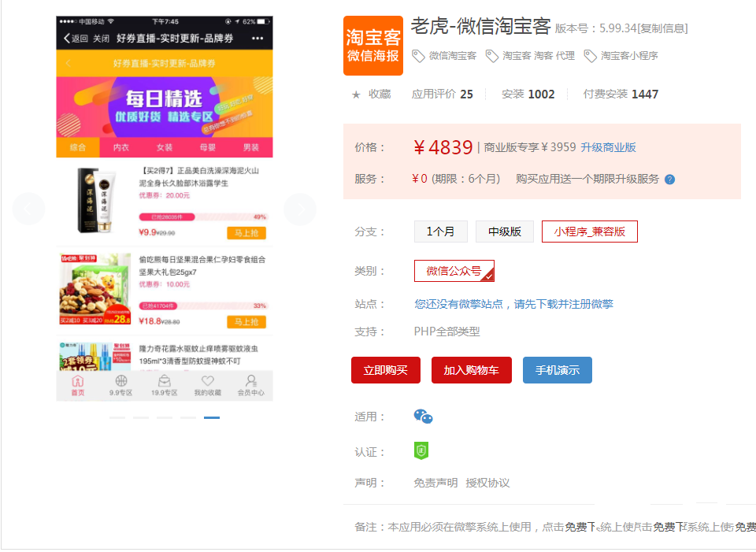Click the 淘宝客小程序 tag link

click(x=629, y=56)
